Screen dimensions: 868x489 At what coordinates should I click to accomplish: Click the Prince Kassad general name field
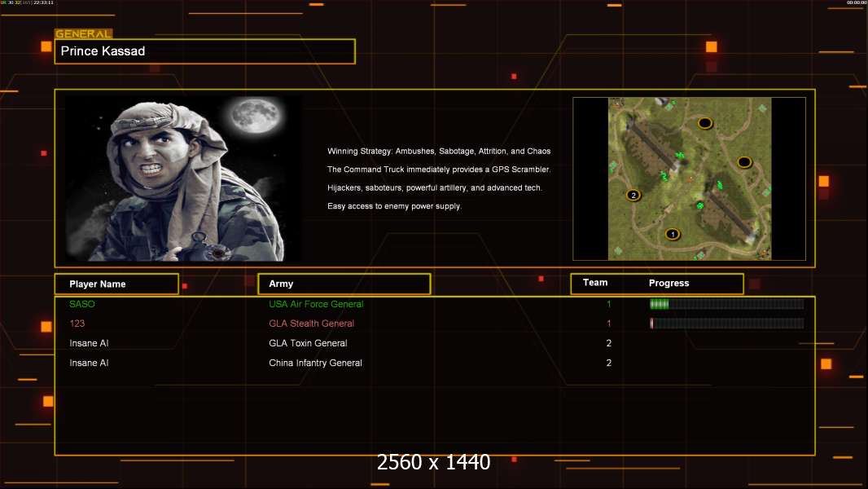[x=205, y=51]
